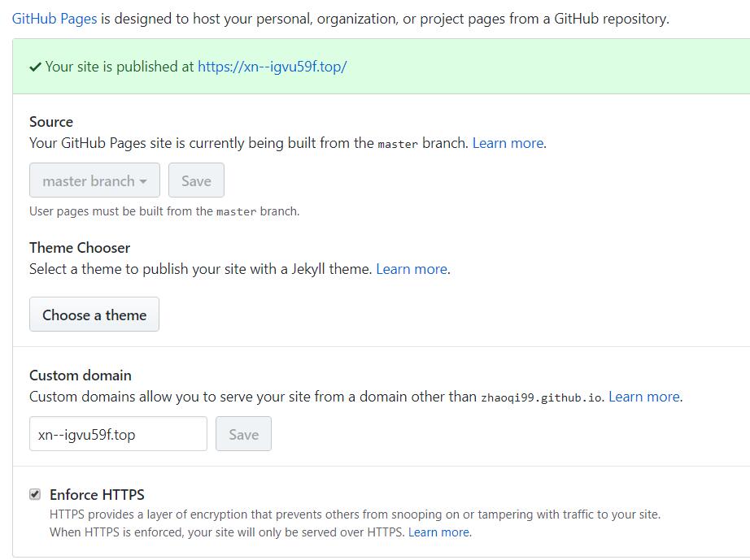This screenshot has width=750, height=560.
Task: Open "Learn more" about custom domains
Action: click(643, 397)
